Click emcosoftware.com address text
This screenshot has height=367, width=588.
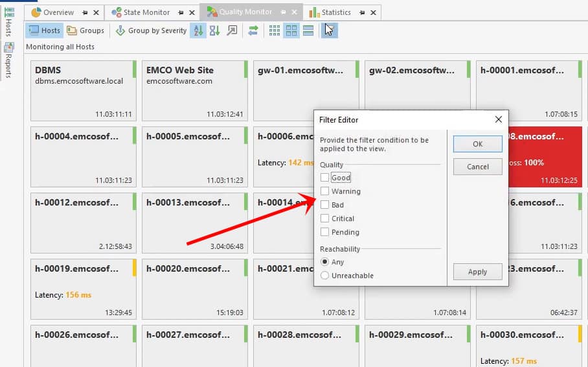pos(179,81)
